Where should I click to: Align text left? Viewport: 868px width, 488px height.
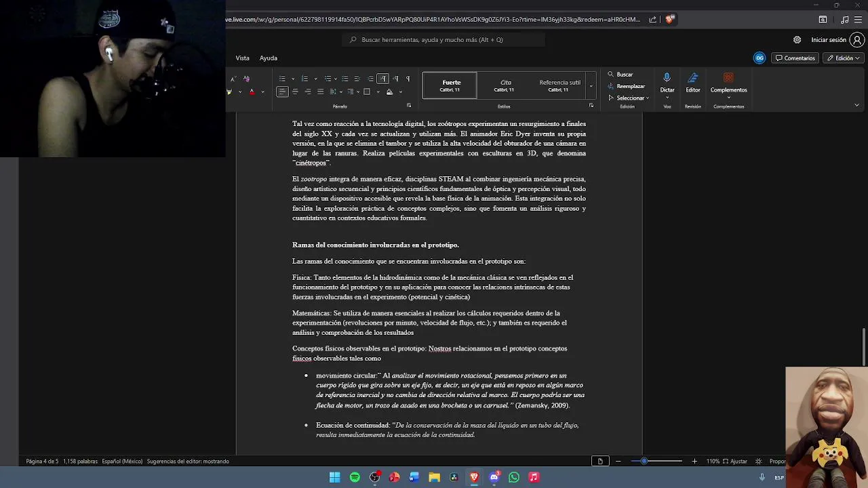282,91
